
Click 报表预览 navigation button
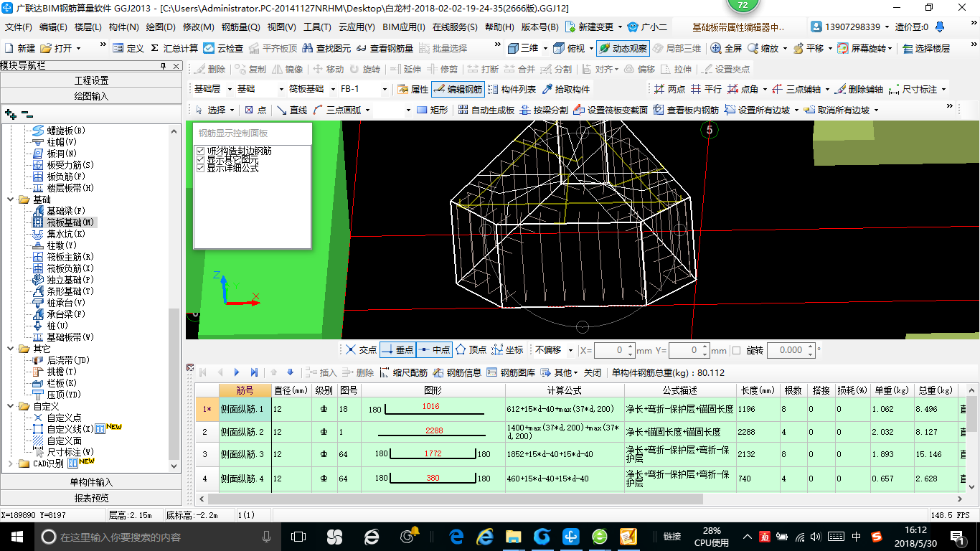(91, 498)
